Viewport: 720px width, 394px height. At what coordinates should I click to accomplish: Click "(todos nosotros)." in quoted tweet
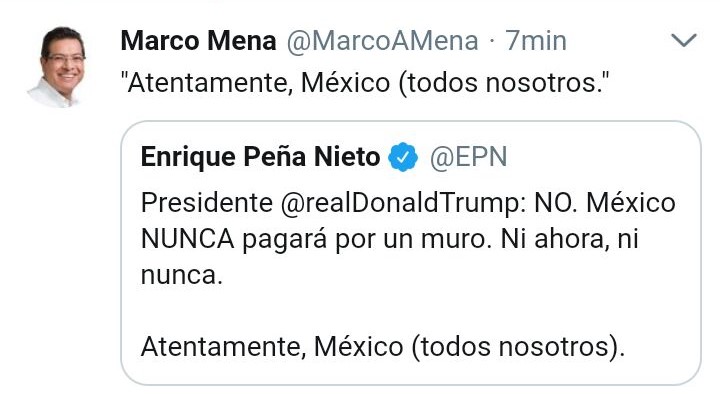518,347
